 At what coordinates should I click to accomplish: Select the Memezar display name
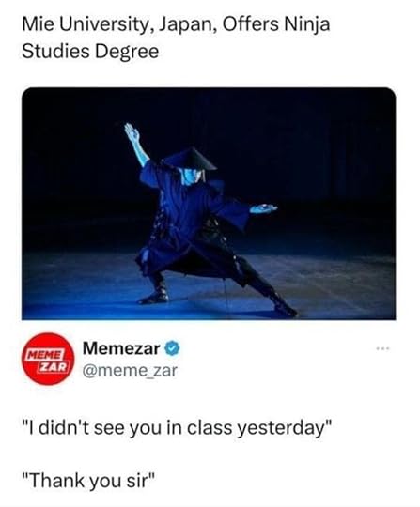[x=121, y=348]
